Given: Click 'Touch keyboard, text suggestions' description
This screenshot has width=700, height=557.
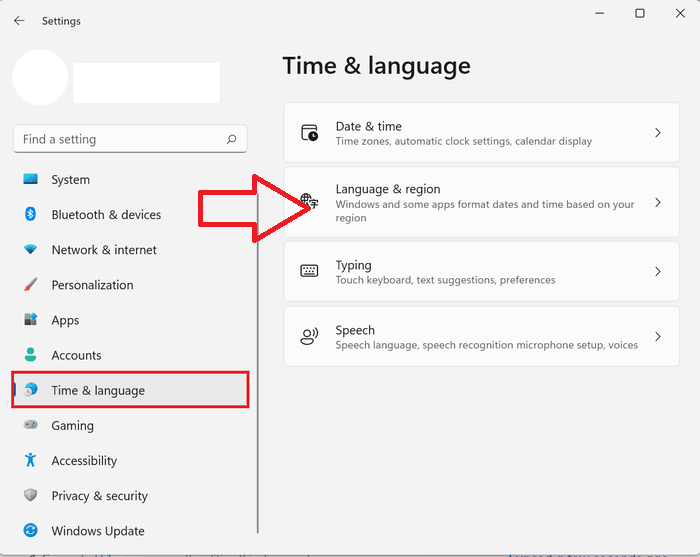Looking at the screenshot, I should tap(446, 280).
